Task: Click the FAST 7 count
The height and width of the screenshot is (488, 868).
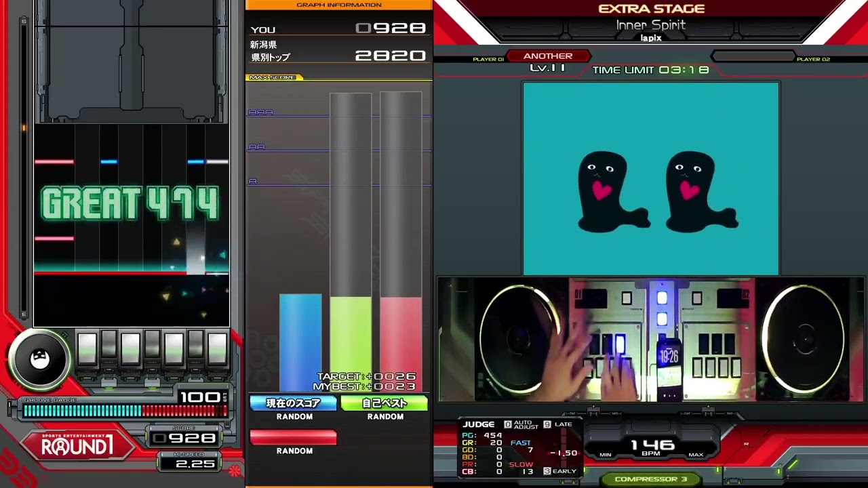Action: [x=521, y=447]
